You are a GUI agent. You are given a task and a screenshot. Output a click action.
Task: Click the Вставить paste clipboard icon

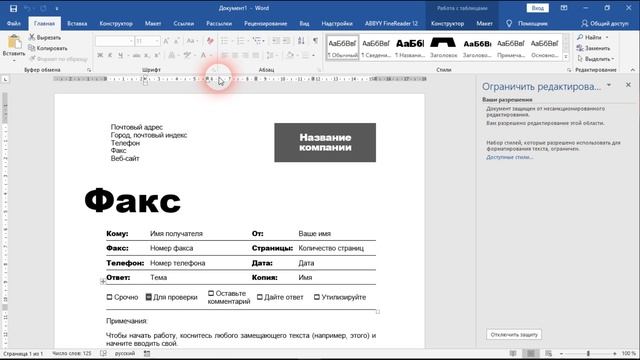coord(14,42)
